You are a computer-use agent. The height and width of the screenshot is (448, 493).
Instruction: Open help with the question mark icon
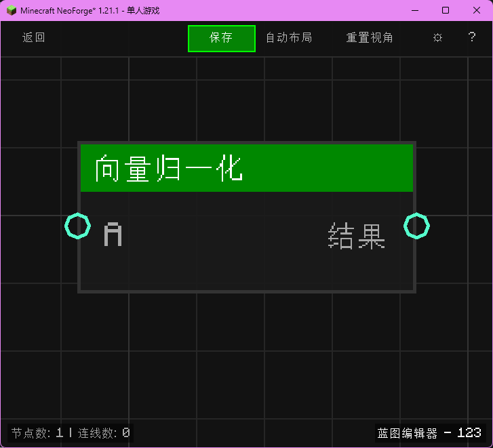(471, 37)
